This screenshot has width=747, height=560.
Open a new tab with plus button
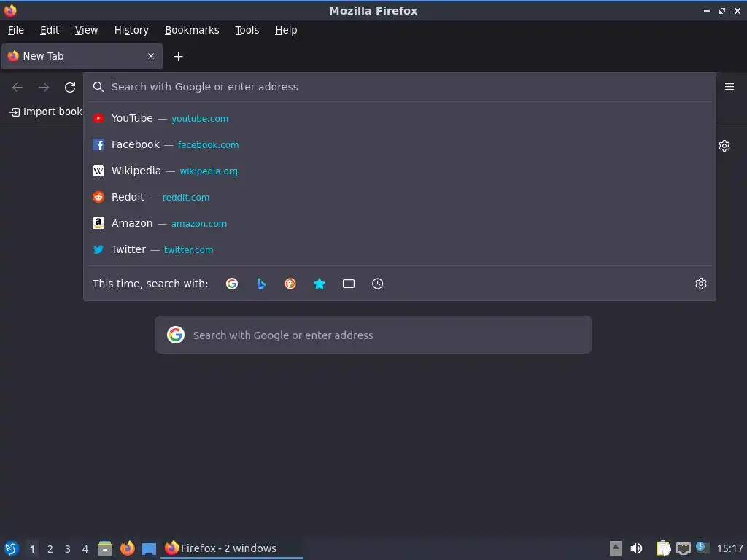tap(178, 57)
